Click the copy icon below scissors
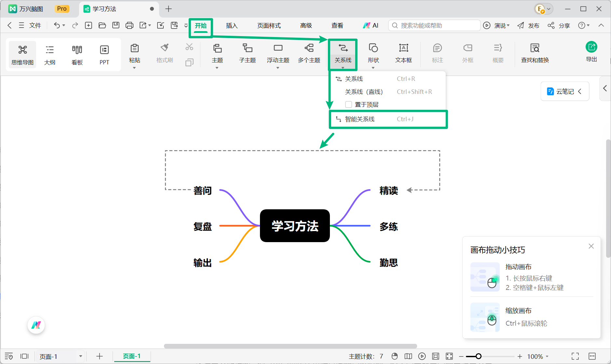 (189, 62)
